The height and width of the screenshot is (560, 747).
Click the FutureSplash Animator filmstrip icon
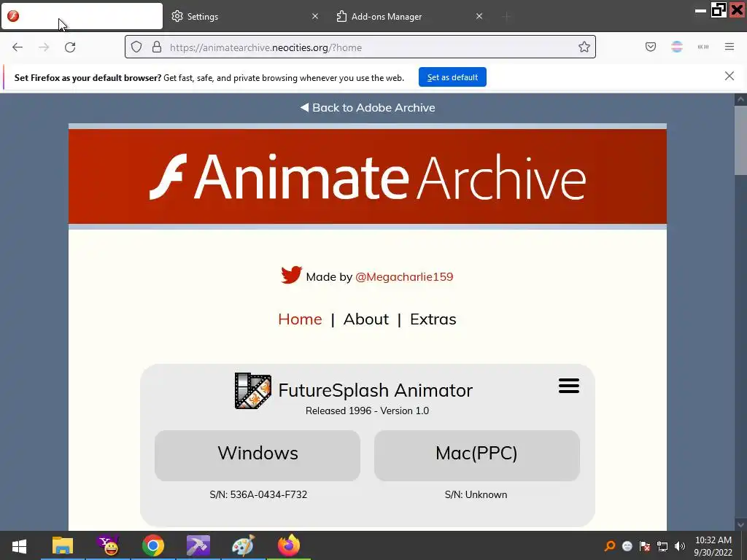click(253, 391)
